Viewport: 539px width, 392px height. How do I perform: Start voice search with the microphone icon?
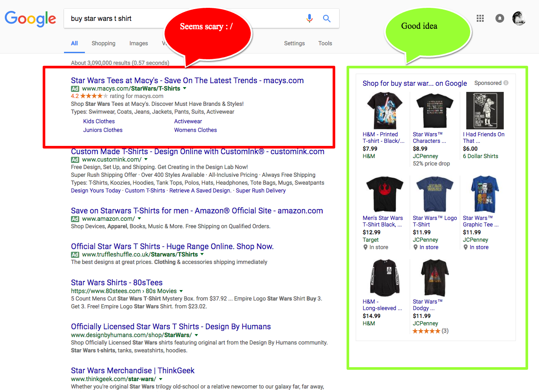310,18
